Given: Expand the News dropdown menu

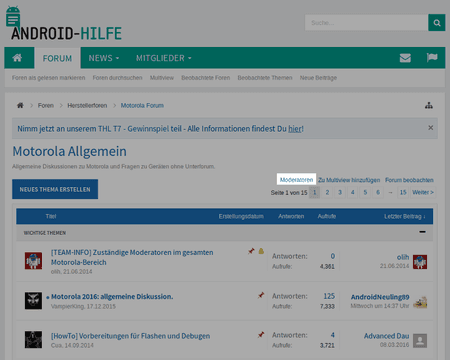Looking at the screenshot, I should click(x=104, y=58).
